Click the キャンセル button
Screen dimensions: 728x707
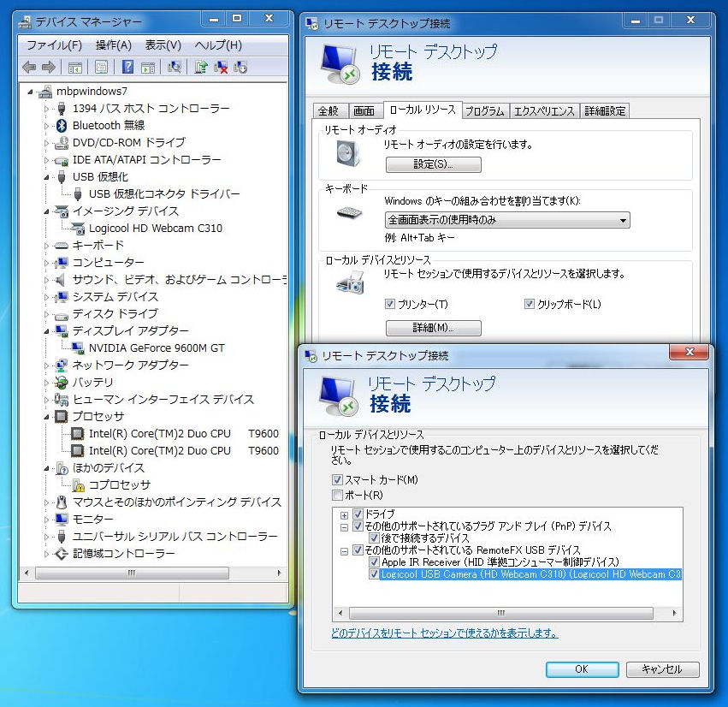click(662, 669)
